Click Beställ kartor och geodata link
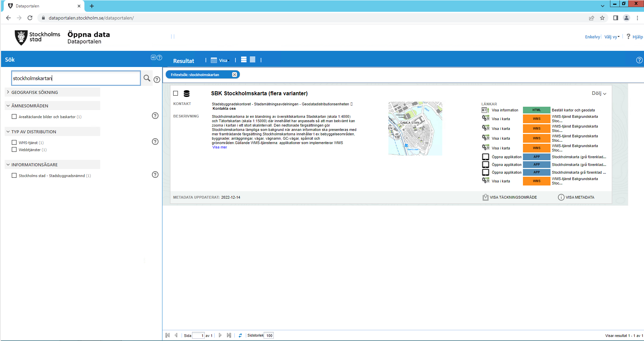 pos(573,110)
